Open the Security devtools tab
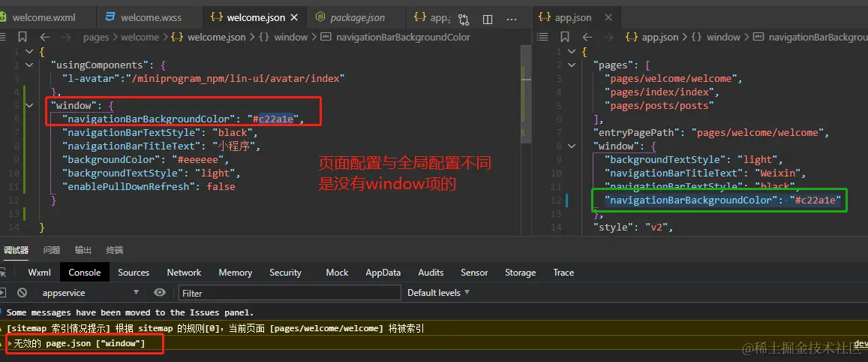Screen dimensions: 868x362 286,272
